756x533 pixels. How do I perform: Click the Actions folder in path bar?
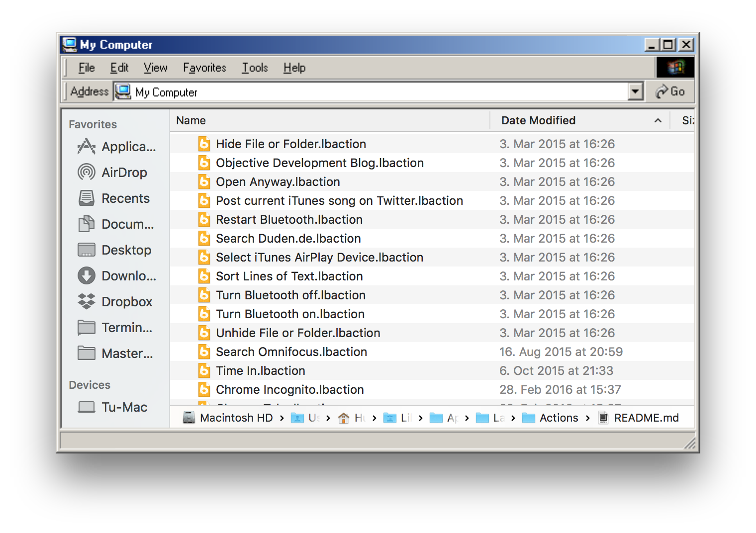550,418
